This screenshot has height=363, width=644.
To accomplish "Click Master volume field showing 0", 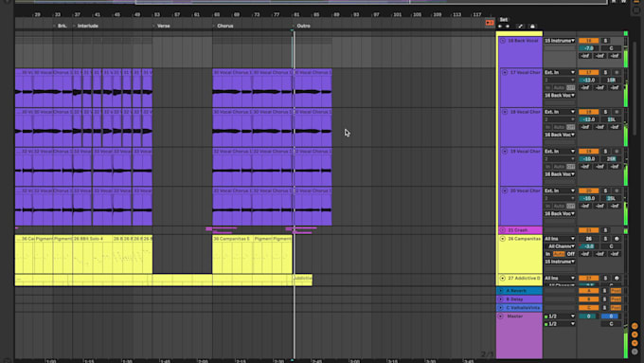I will pyautogui.click(x=588, y=317).
